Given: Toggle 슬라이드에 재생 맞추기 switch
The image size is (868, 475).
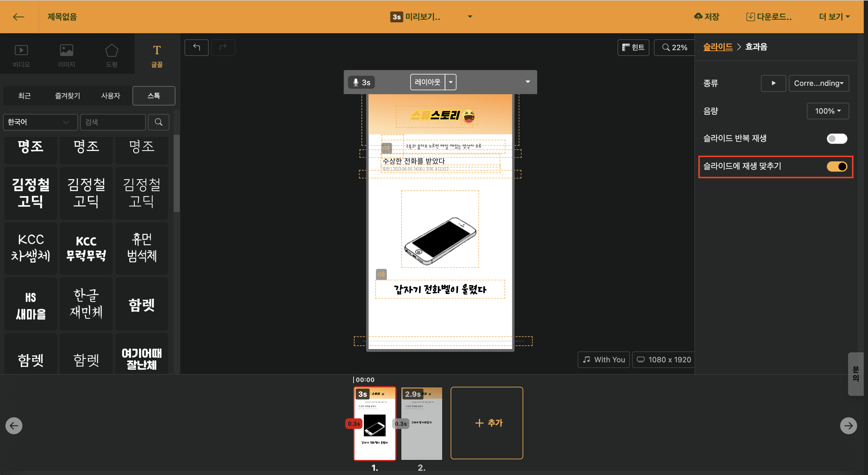Looking at the screenshot, I should [837, 166].
